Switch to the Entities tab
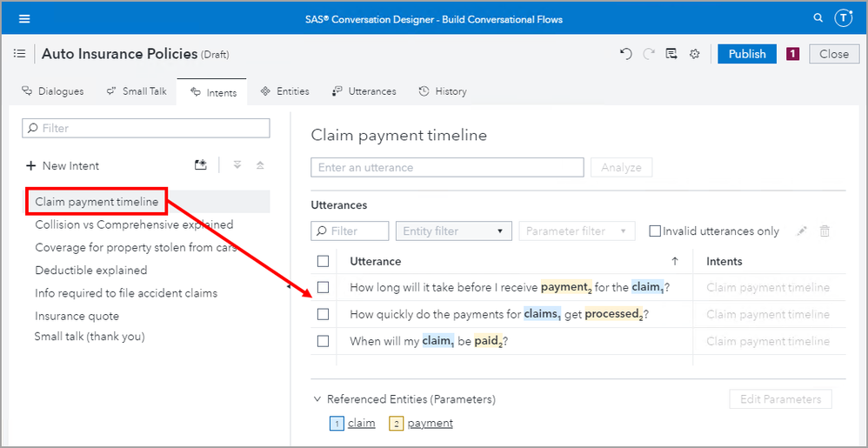The image size is (868, 448). tap(285, 91)
